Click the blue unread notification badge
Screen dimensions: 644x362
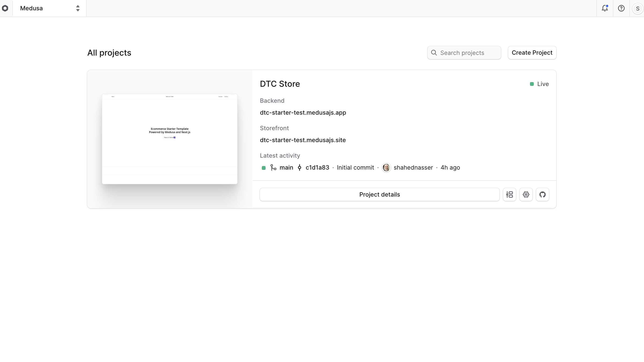[x=608, y=5]
